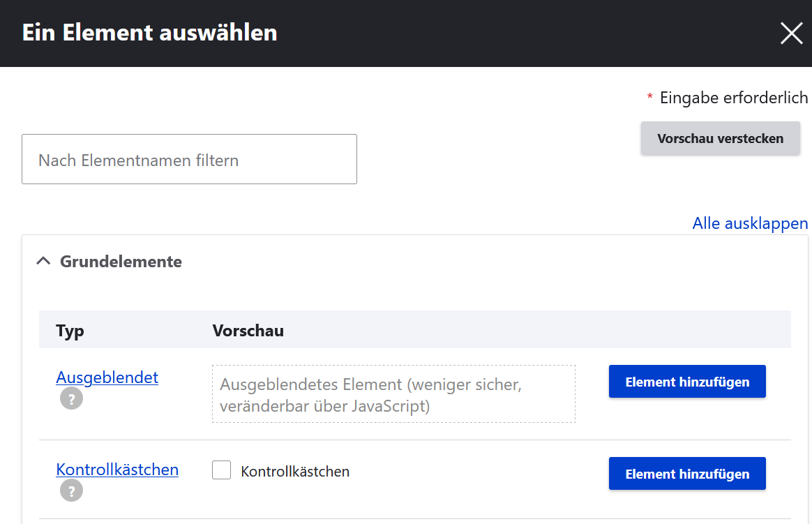
Task: Click Vorschau verstecken button
Action: pyautogui.click(x=721, y=138)
